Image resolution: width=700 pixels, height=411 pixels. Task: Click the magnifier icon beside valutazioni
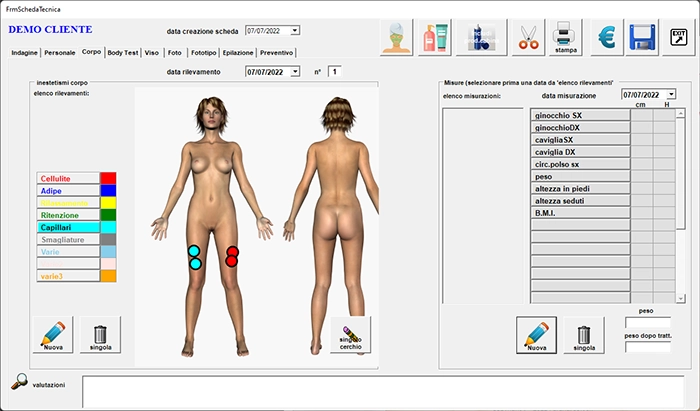tap(19, 382)
